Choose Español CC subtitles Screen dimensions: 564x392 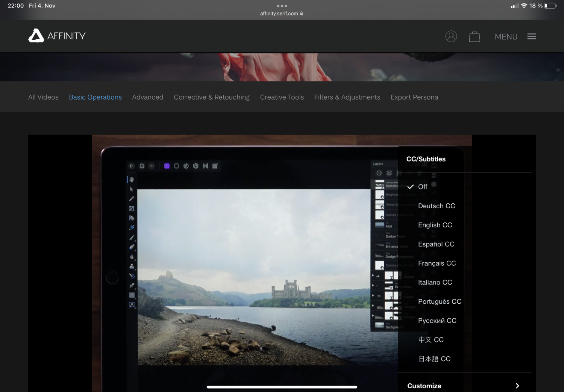click(436, 244)
